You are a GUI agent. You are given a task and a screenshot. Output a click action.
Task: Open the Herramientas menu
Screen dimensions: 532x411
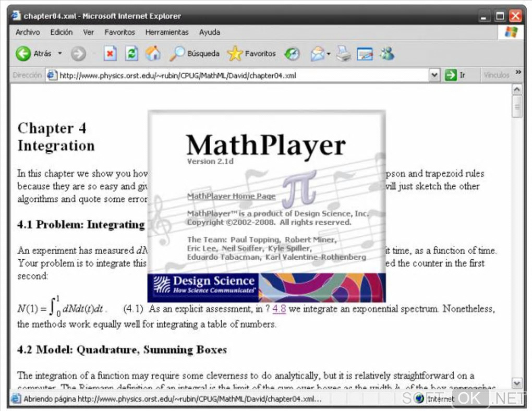pyautogui.click(x=166, y=32)
